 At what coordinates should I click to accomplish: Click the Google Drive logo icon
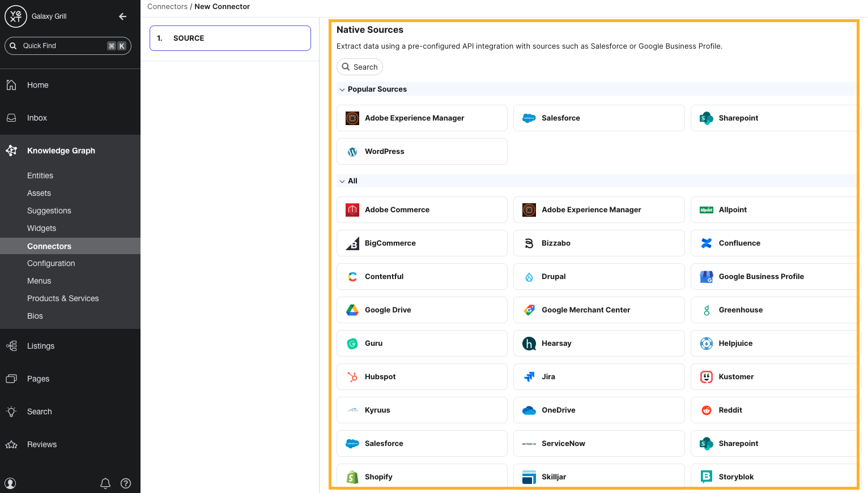pyautogui.click(x=352, y=310)
